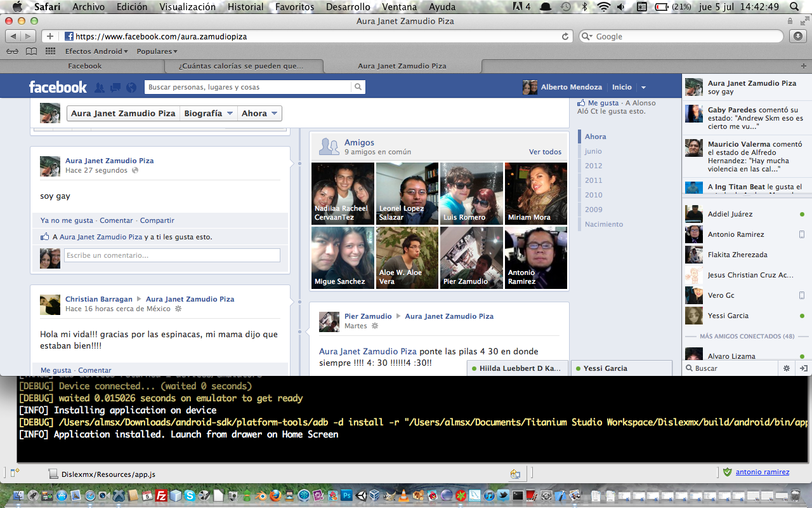The image size is (812, 508).
Task: Click Ver todos in Amigos section
Action: 545,152
